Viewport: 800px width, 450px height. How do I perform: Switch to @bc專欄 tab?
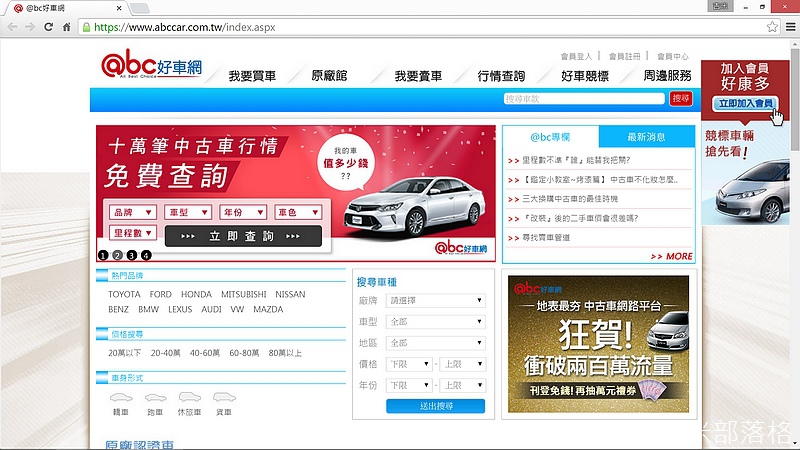click(550, 137)
